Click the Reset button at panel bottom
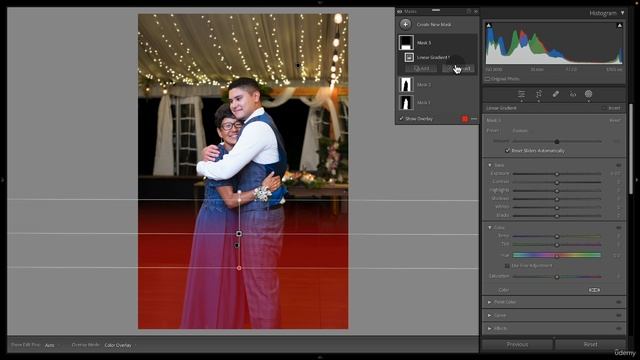 point(590,344)
